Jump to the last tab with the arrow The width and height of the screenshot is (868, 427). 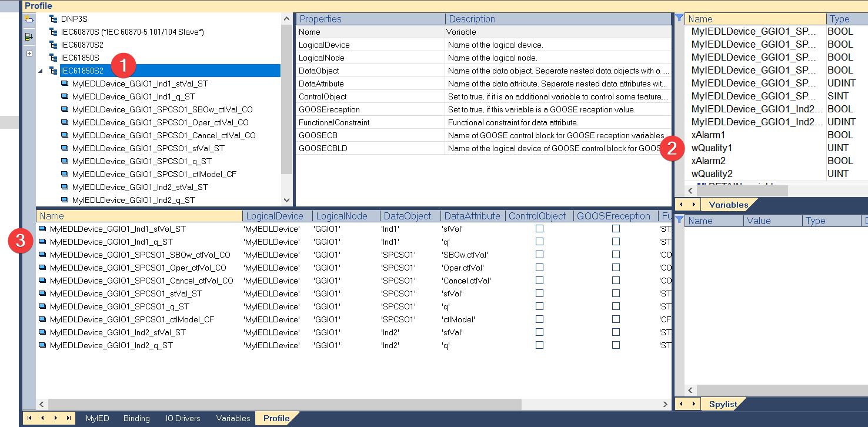pyautogui.click(x=69, y=418)
